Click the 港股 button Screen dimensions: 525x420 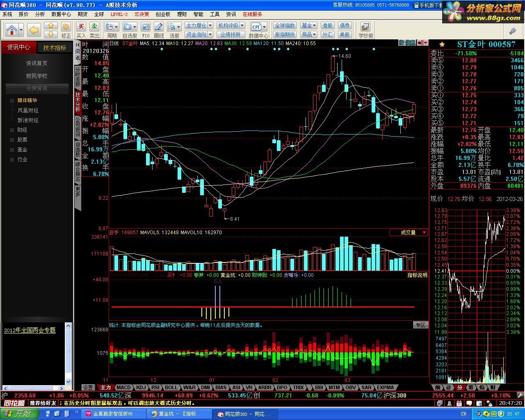(x=327, y=26)
